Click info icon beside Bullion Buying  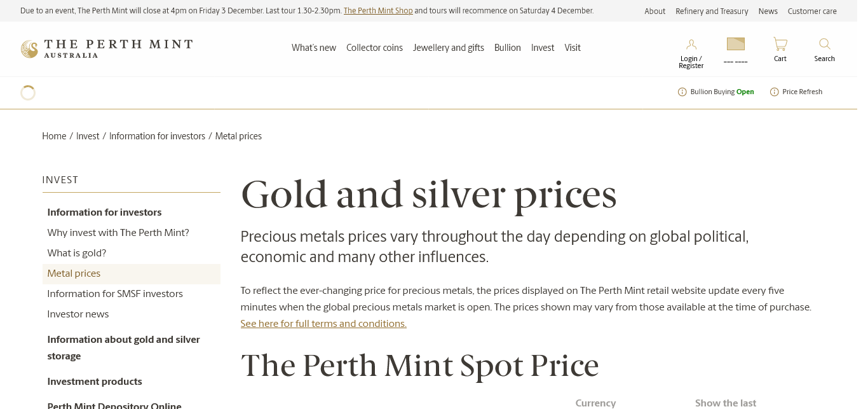click(682, 92)
